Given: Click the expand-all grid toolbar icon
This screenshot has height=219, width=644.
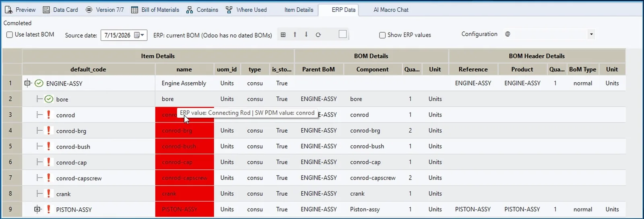Looking at the screenshot, I should click(x=283, y=35).
